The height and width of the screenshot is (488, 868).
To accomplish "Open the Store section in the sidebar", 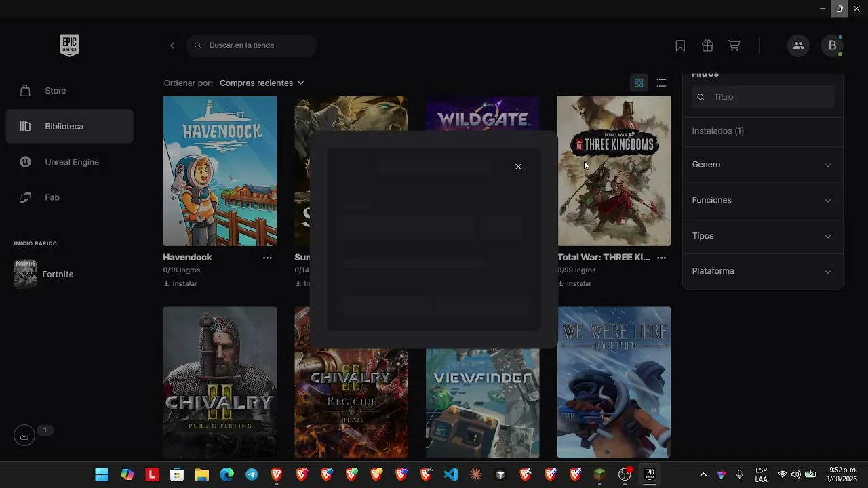I will (x=70, y=91).
